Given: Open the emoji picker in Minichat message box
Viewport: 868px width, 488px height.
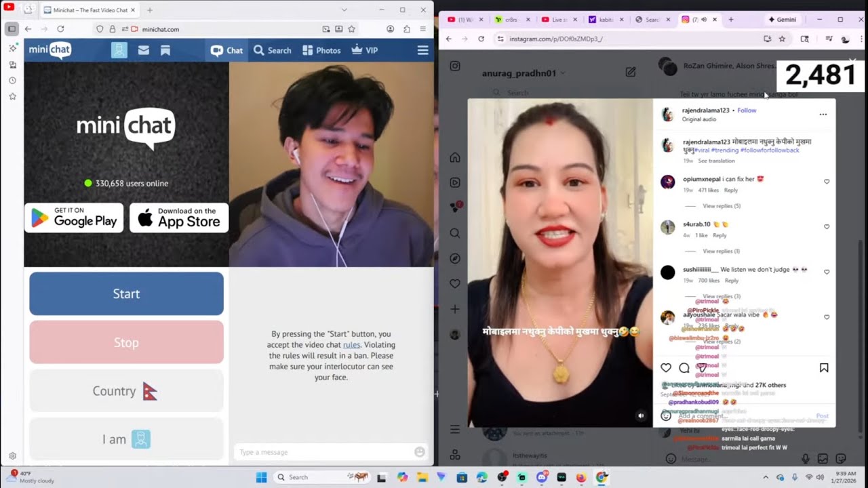Looking at the screenshot, I should pyautogui.click(x=420, y=452).
